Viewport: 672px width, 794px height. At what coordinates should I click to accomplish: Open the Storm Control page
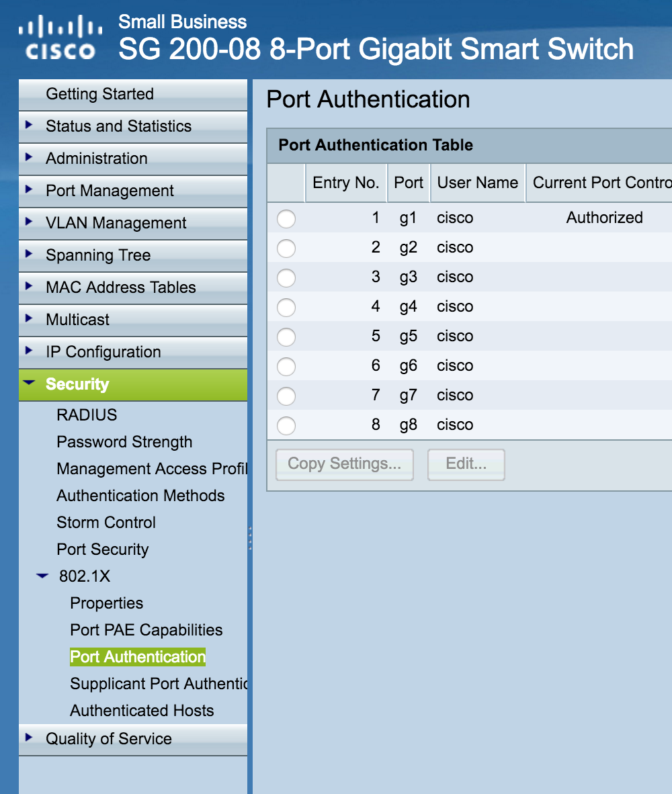coord(106,523)
